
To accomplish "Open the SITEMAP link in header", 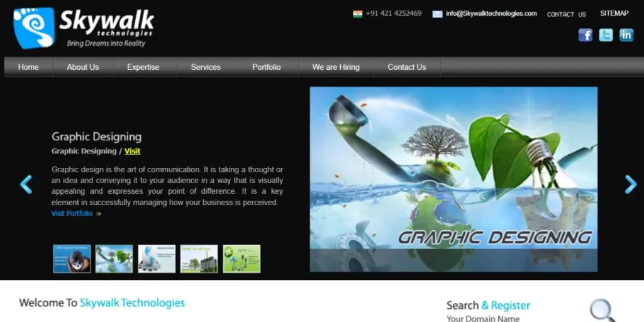I will 614,13.
